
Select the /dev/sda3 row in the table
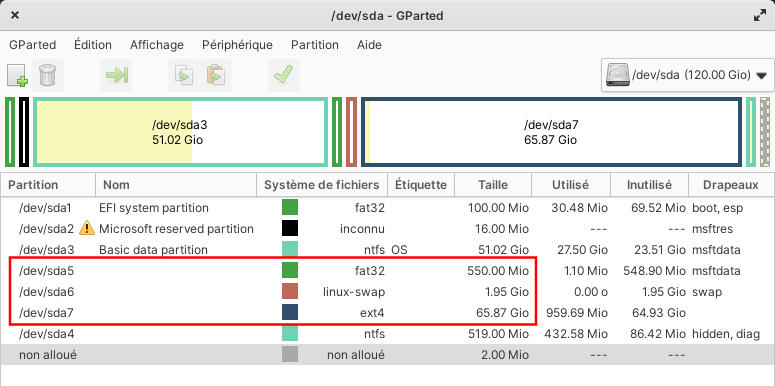[x=388, y=250]
